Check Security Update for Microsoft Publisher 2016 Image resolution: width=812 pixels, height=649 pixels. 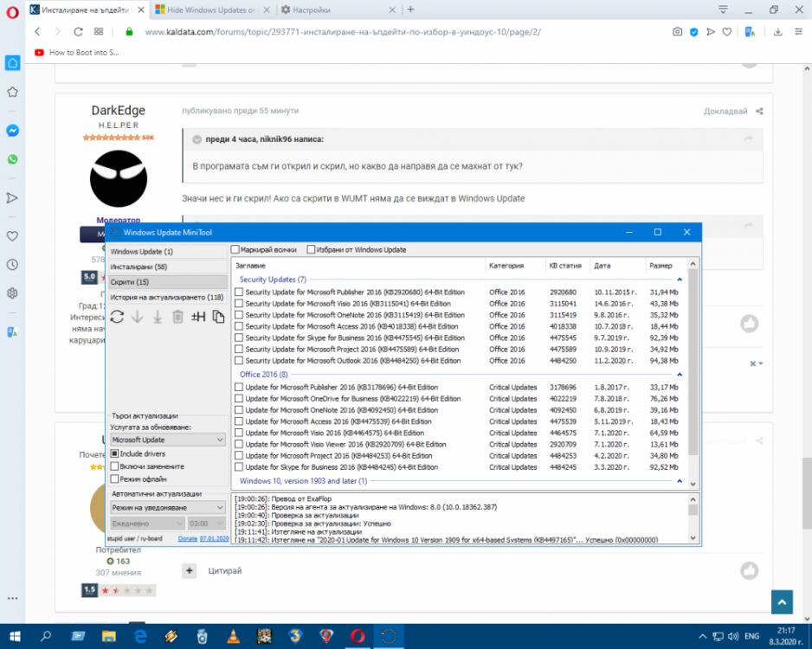(x=239, y=292)
